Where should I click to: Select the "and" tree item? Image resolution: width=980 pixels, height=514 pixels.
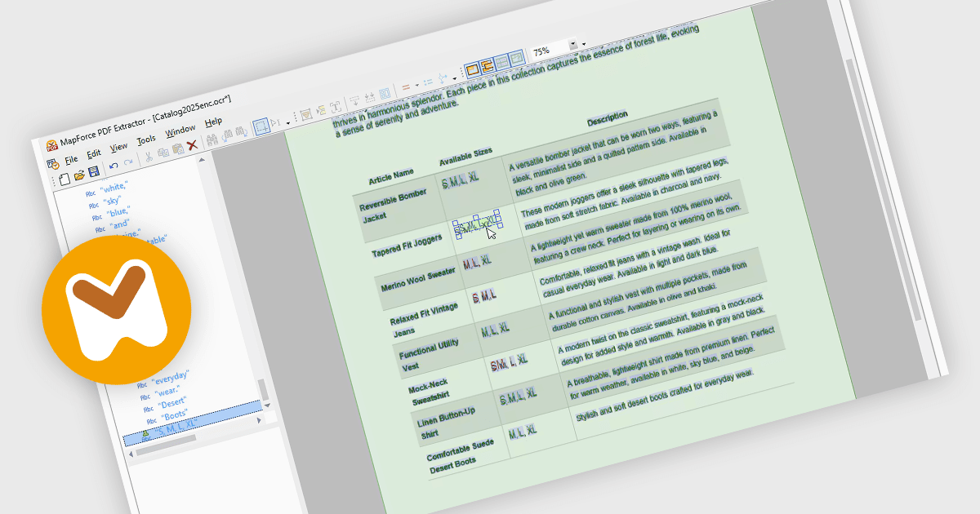coord(119,224)
